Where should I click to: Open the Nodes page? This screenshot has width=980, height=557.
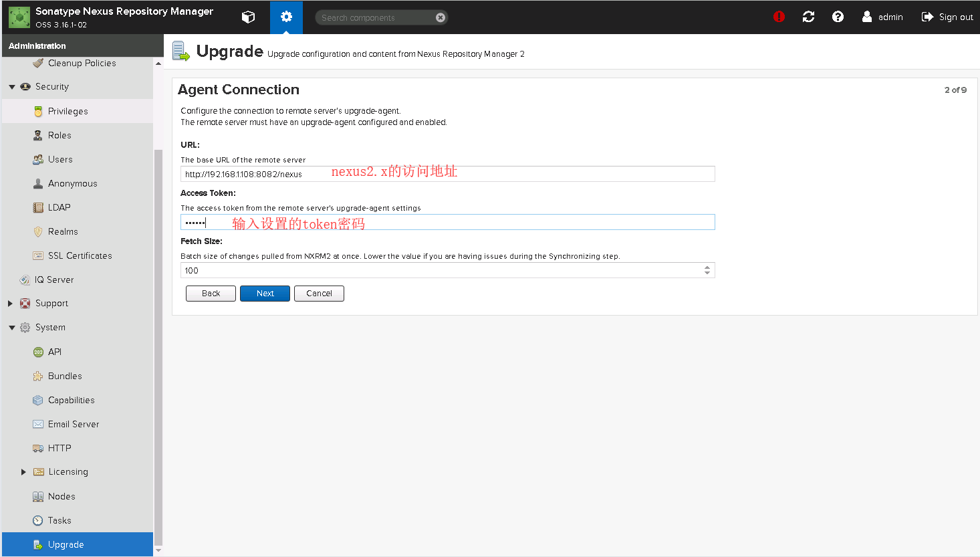pos(62,496)
